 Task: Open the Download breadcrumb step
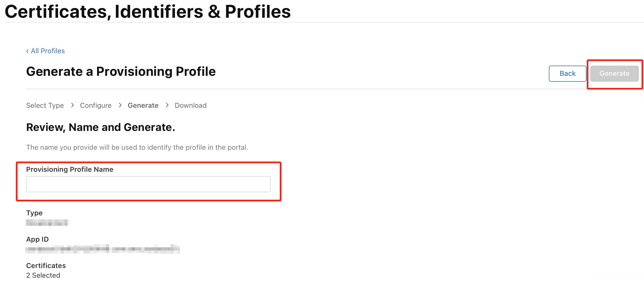[191, 105]
